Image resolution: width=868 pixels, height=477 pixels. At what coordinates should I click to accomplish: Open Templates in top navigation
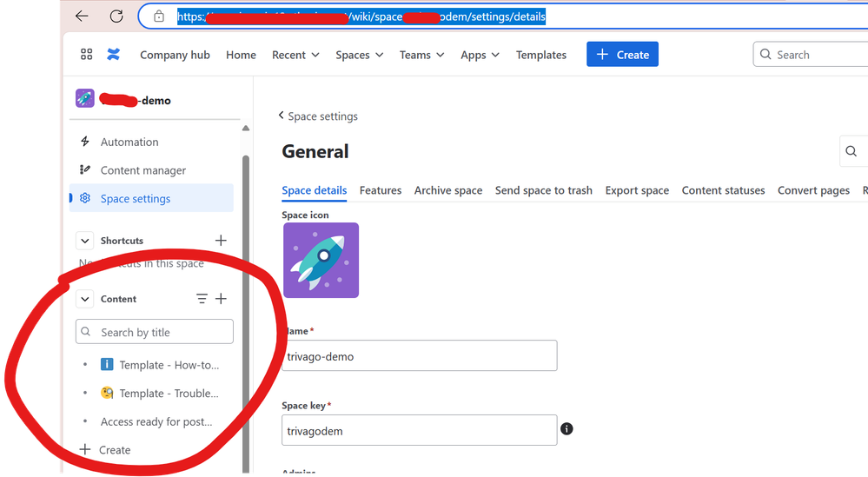(540, 55)
